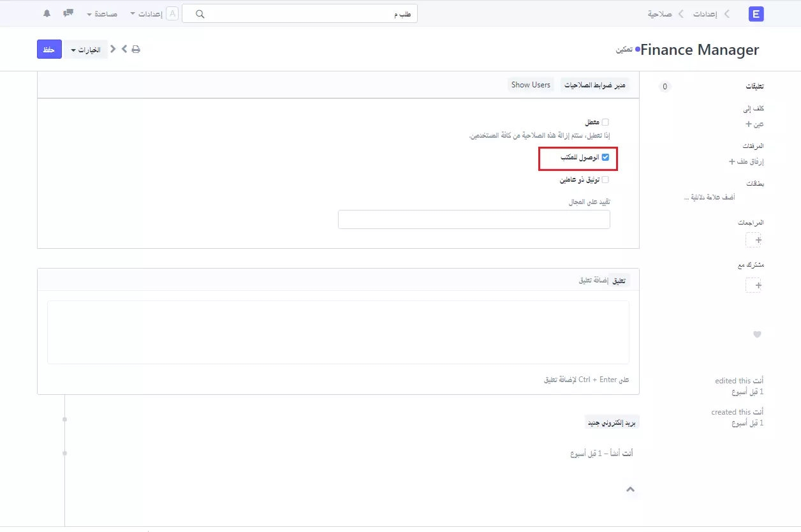Screen dimensions: 801x532
Task: Click the Show Users button
Action: pos(531,85)
